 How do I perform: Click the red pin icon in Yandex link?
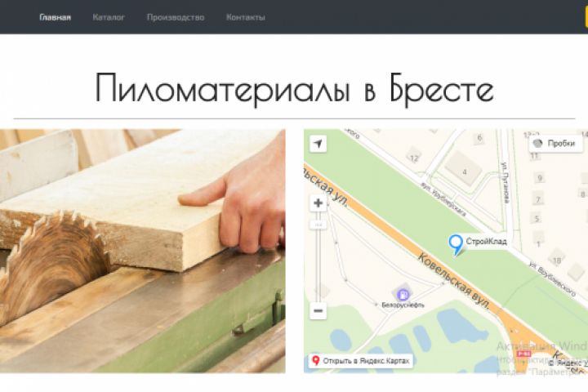point(316,361)
